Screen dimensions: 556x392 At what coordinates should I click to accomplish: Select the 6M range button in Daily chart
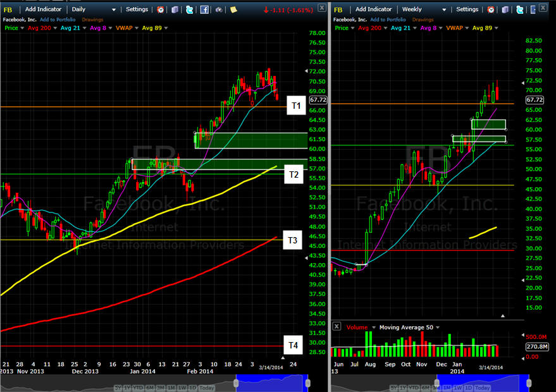pyautogui.click(x=151, y=388)
